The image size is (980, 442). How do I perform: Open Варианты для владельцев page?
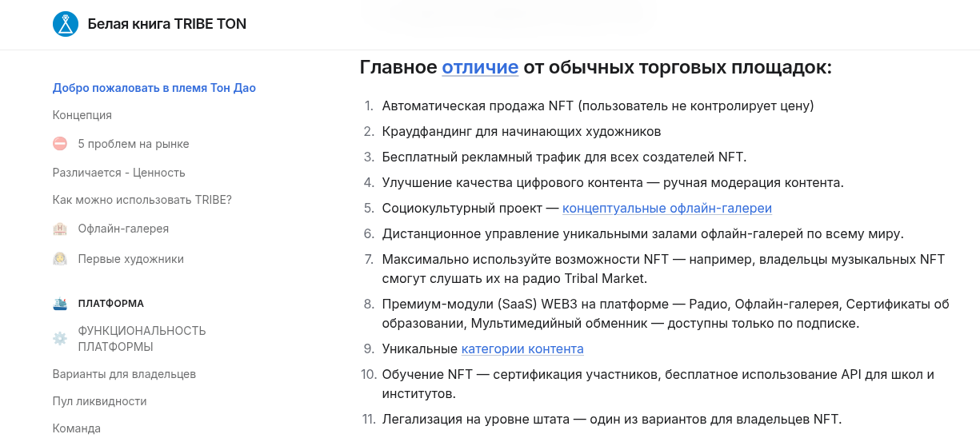124,374
